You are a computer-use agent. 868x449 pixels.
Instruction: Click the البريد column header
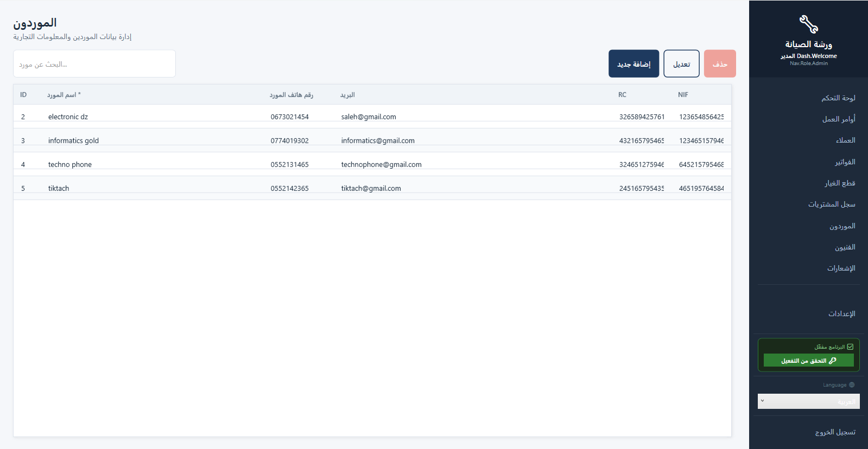click(347, 95)
